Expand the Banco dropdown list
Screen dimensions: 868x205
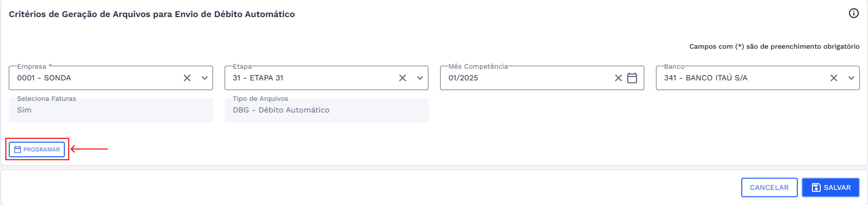851,78
